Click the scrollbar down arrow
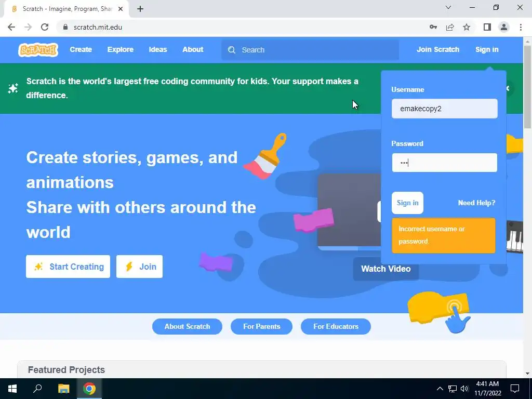Viewport: 532px width, 399px height. pyautogui.click(x=527, y=374)
